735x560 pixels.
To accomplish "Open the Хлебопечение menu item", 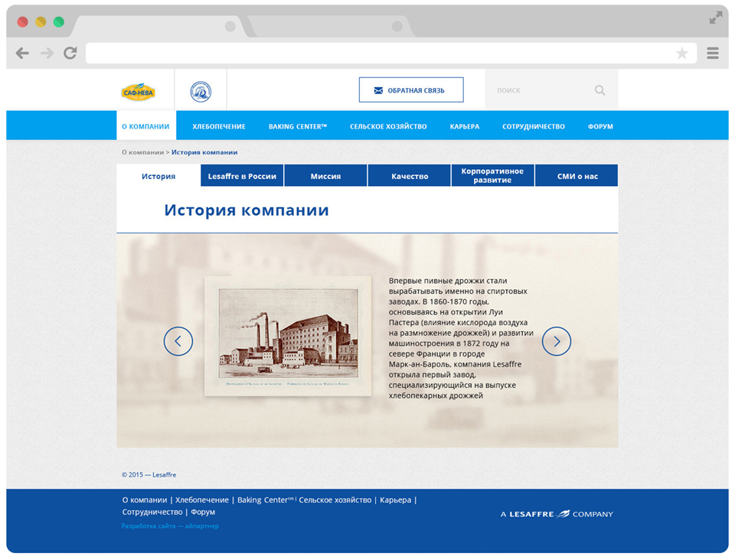I will click(x=219, y=126).
